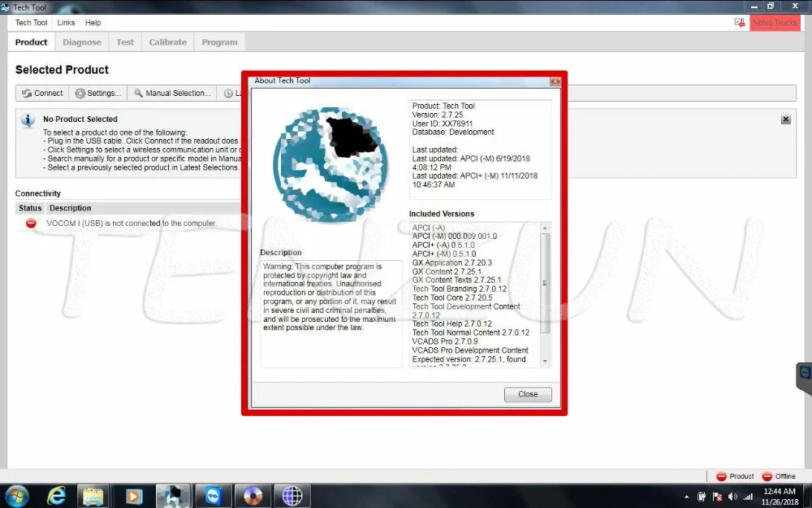Select the Product tab
This screenshot has height=508, width=812.
click(x=31, y=42)
